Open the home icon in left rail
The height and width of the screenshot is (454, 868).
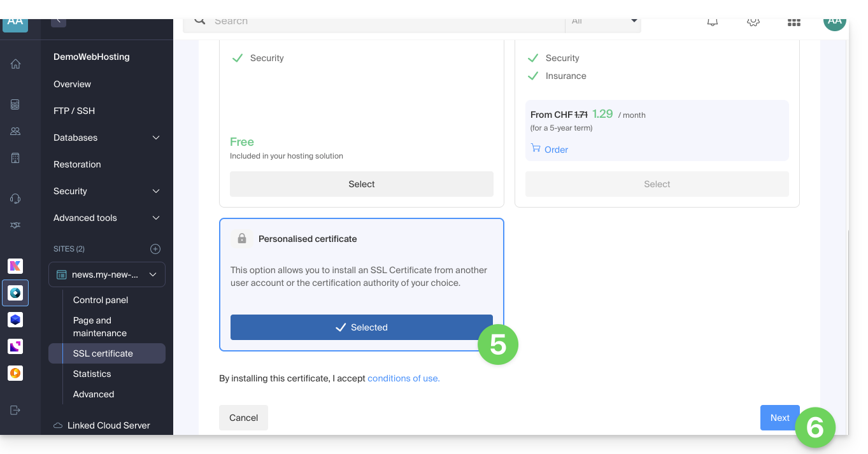(15, 64)
